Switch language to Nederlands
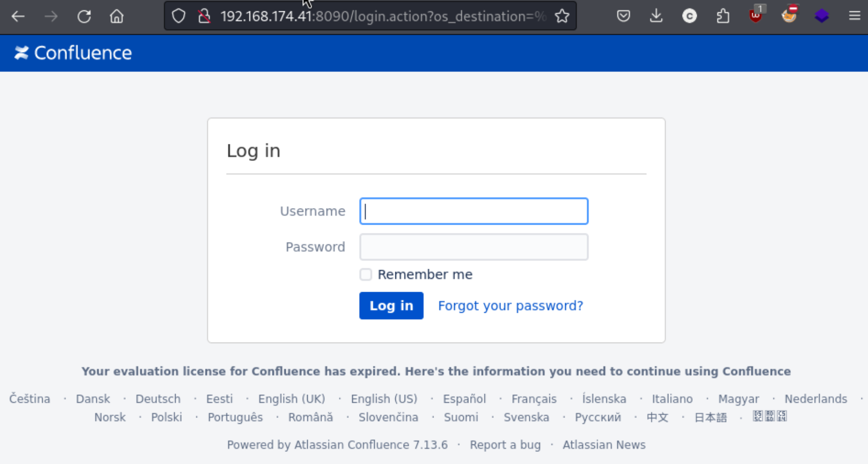868x464 pixels. click(x=816, y=399)
